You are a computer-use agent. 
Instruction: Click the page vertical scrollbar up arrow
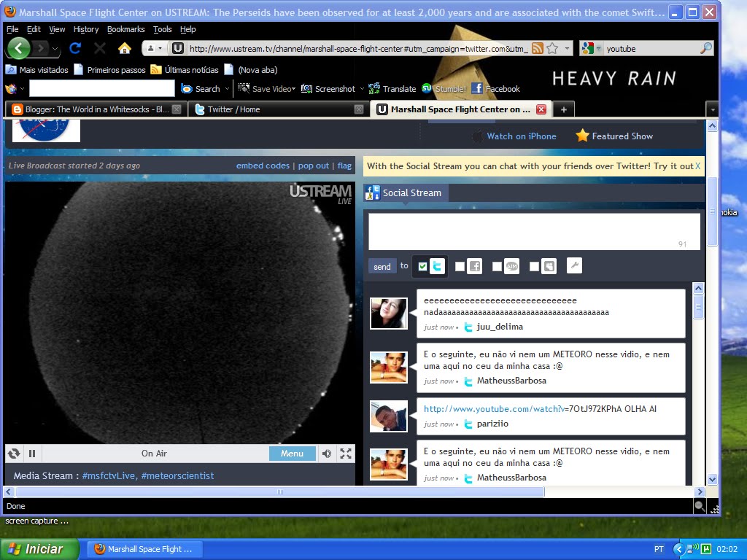[712, 125]
